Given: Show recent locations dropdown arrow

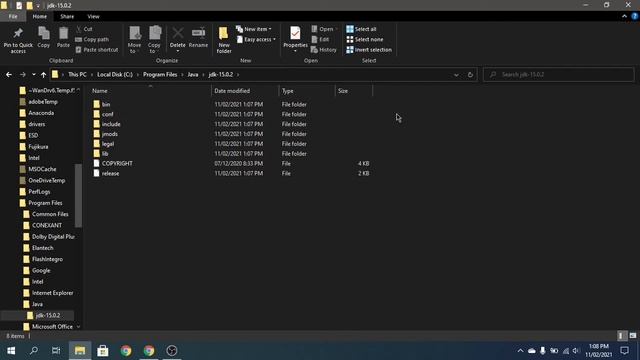Looking at the screenshot, I should 33,75.
